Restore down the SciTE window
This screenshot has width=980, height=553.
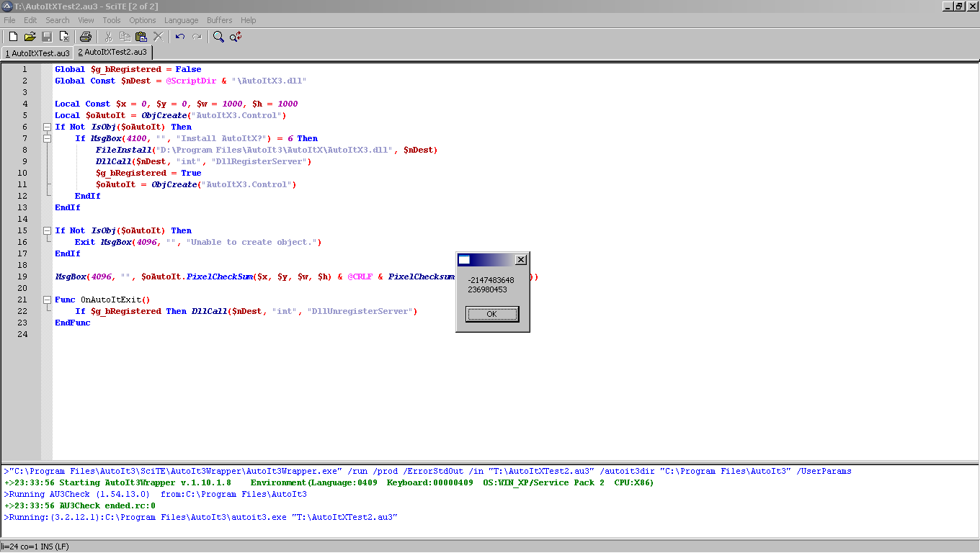point(960,6)
